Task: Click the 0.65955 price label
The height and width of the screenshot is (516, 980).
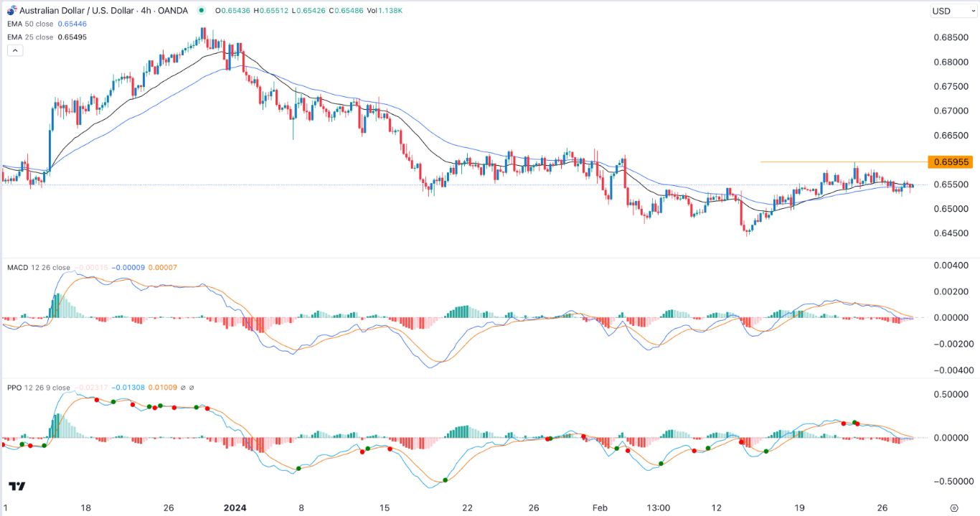Action: pos(951,162)
